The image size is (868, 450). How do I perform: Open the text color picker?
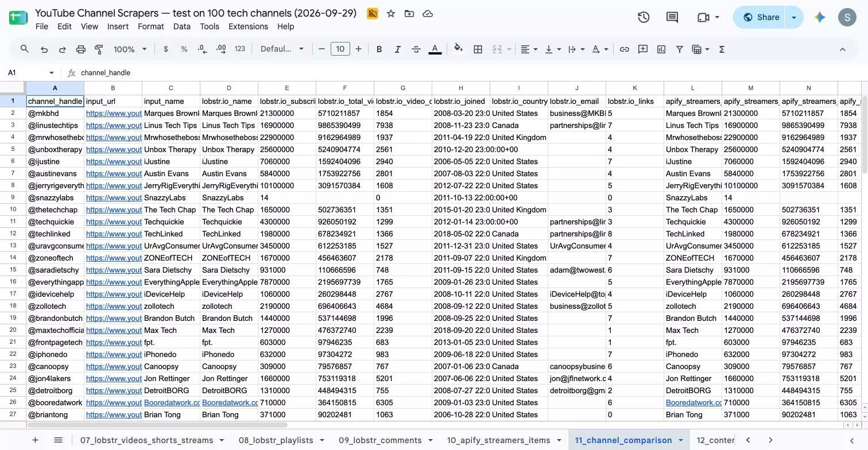(x=435, y=49)
